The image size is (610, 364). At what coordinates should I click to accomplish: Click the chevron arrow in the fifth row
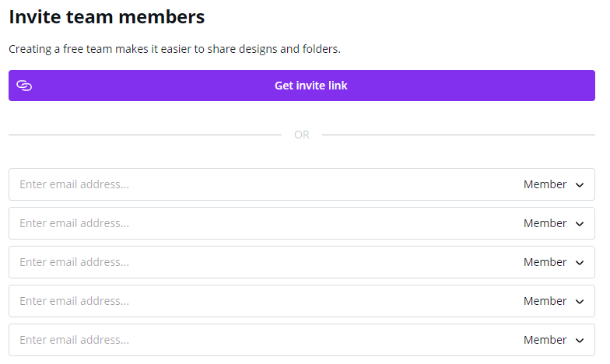point(580,341)
